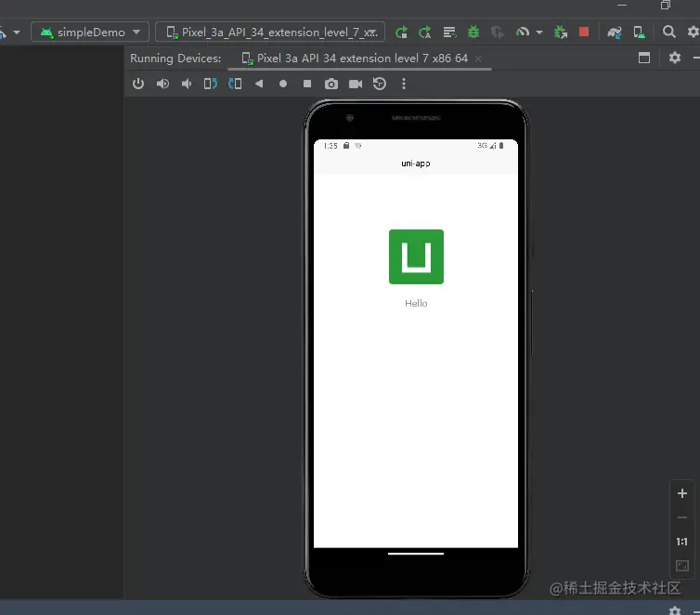
Task: Tap the phone gesture navigation handle bar
Action: [416, 554]
